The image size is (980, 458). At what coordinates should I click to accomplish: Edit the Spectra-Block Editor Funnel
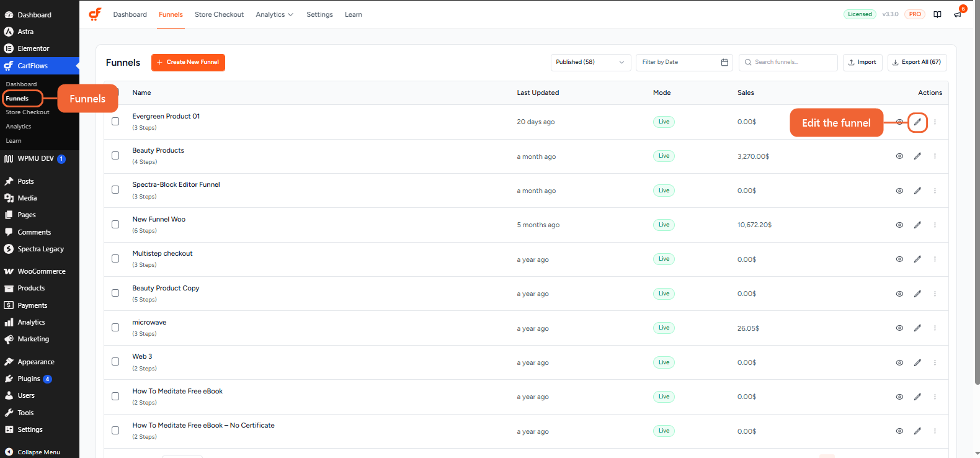tap(917, 191)
